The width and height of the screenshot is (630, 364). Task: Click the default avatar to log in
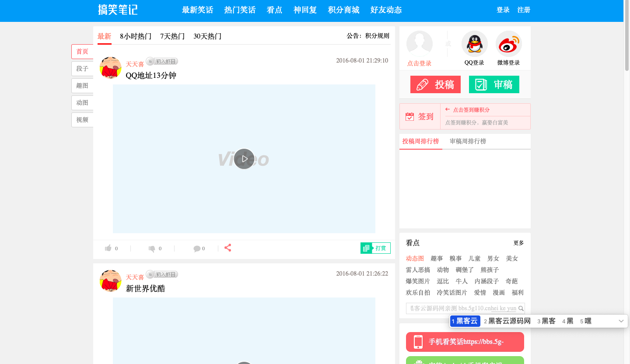419,44
